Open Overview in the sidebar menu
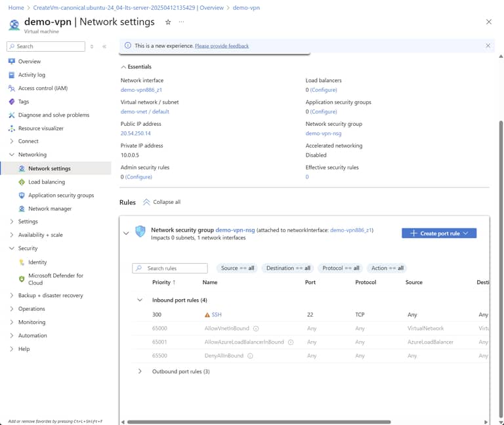The image size is (504, 425). coord(30,62)
